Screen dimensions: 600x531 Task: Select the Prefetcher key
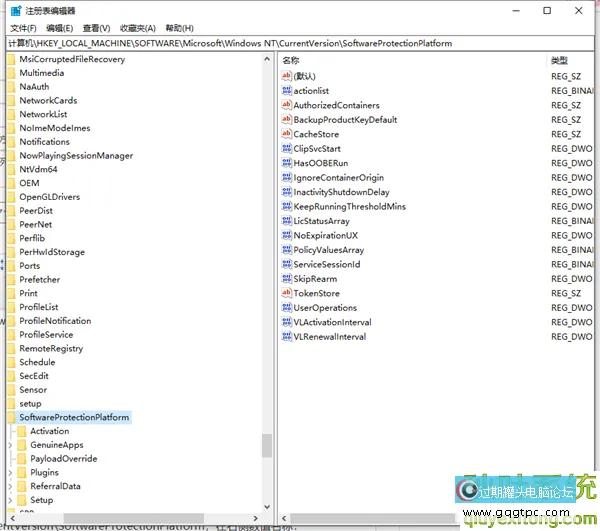coord(39,280)
